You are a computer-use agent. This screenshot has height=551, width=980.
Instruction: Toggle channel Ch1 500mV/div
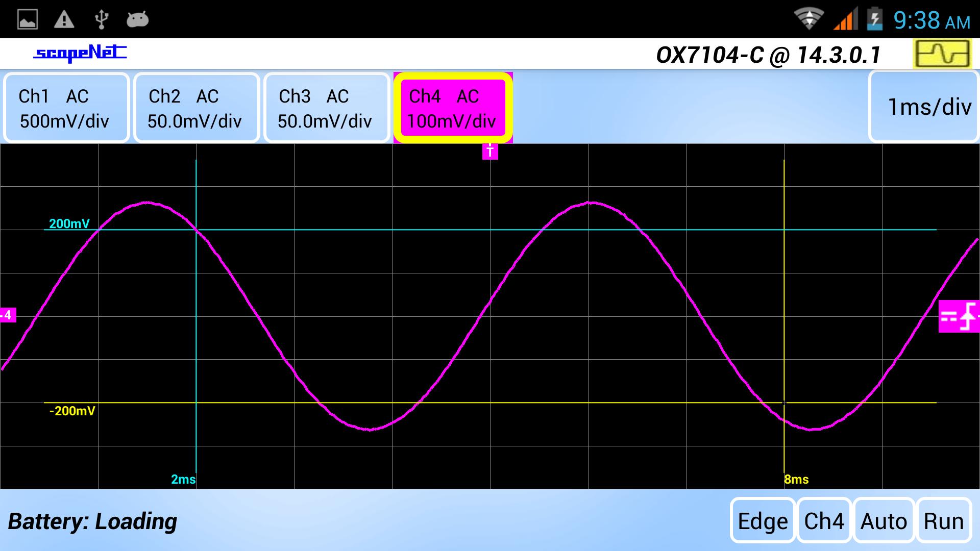[66, 108]
